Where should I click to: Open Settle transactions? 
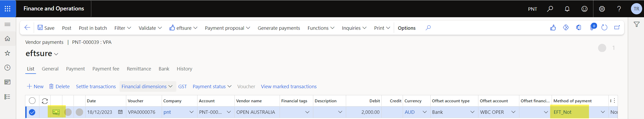click(x=96, y=86)
